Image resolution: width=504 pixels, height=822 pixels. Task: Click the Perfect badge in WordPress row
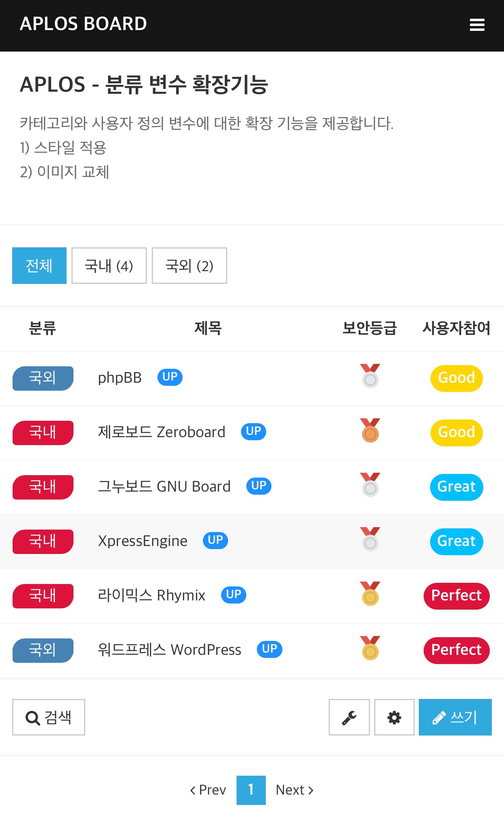[457, 650]
